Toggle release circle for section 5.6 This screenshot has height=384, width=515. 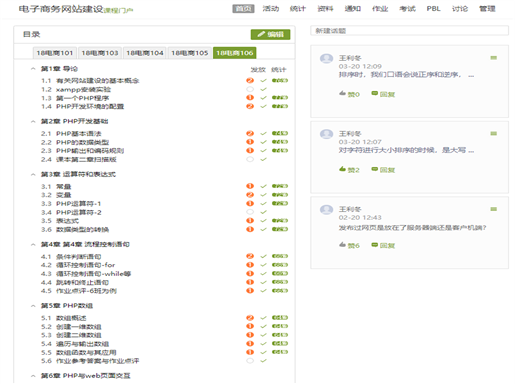point(250,361)
